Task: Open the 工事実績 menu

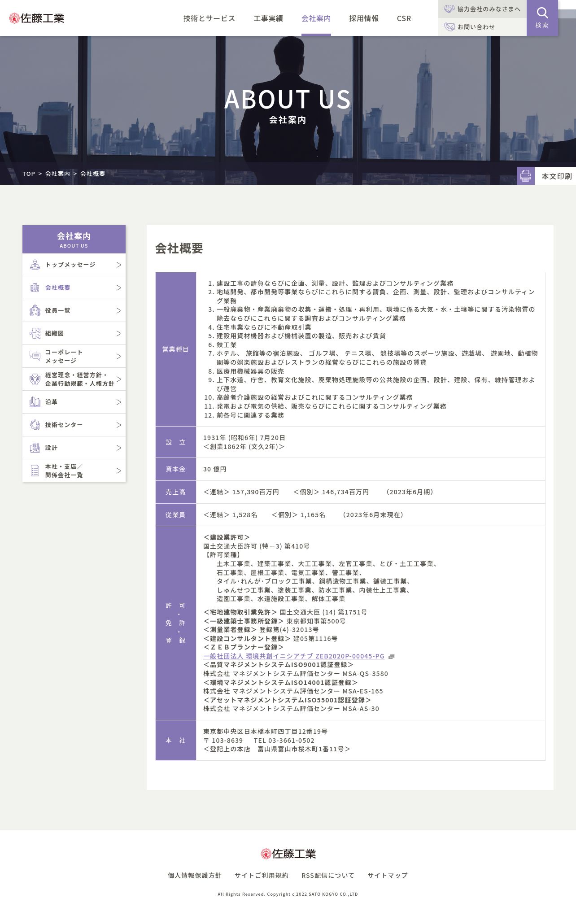Action: coord(268,18)
